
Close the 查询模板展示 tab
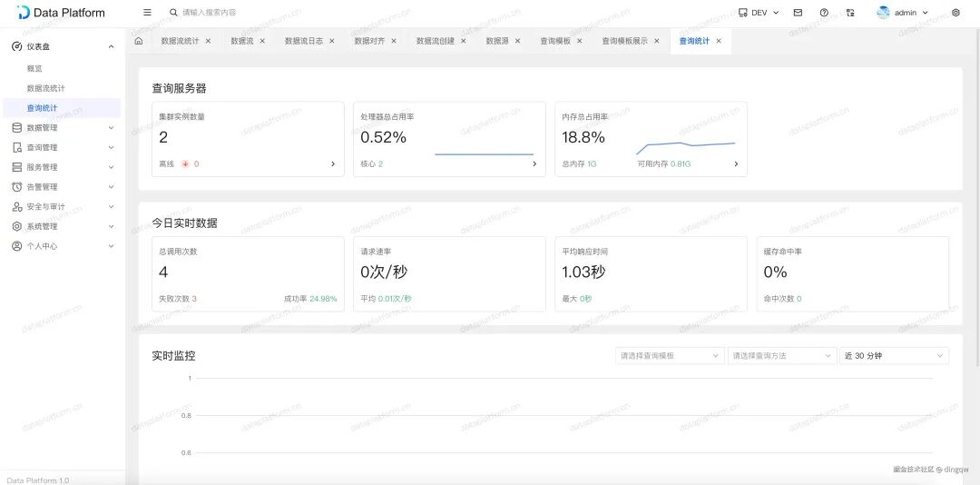click(656, 41)
